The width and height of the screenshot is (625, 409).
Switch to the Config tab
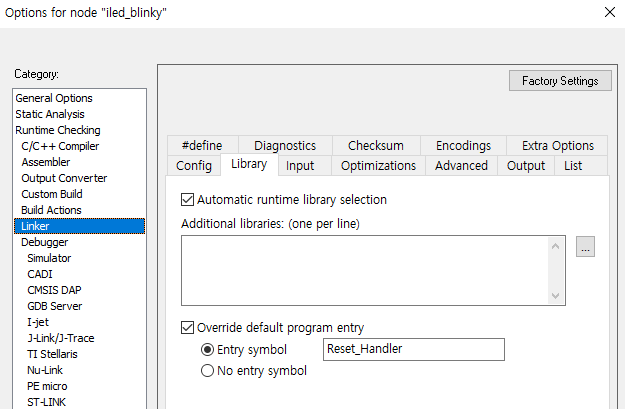click(194, 166)
